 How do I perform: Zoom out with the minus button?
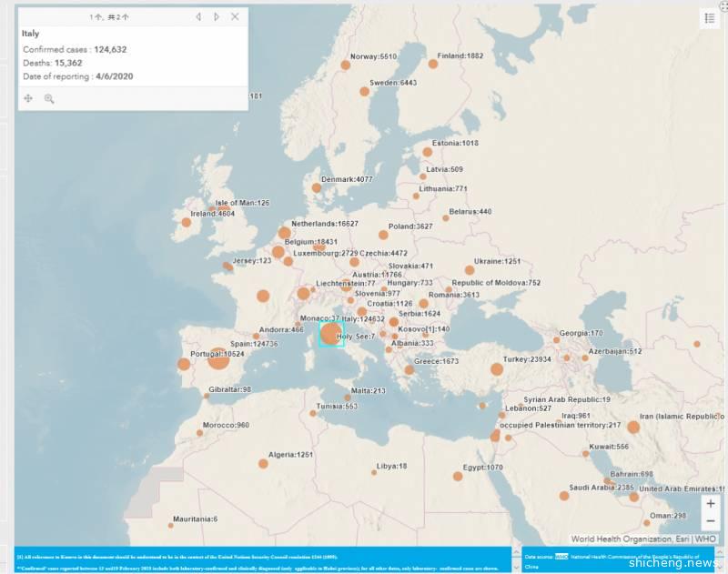tap(710, 521)
